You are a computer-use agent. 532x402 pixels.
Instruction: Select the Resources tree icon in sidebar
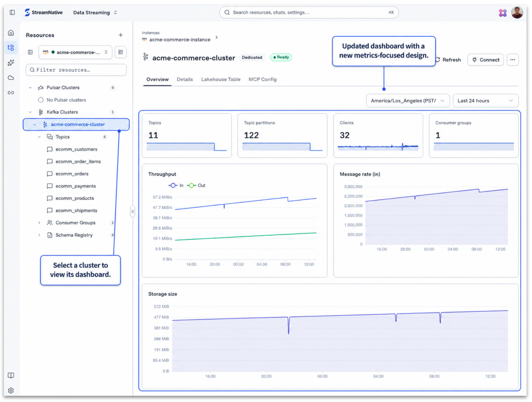click(x=11, y=48)
